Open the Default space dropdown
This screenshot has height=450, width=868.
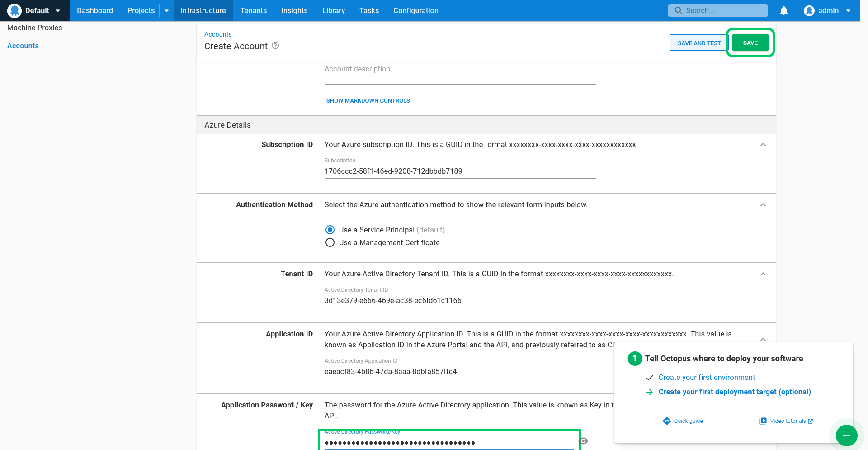pyautogui.click(x=35, y=10)
